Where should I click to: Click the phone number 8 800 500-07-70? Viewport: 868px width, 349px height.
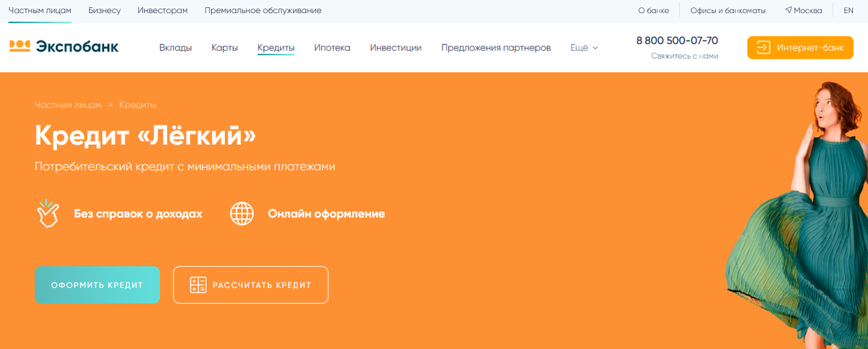[x=677, y=41]
